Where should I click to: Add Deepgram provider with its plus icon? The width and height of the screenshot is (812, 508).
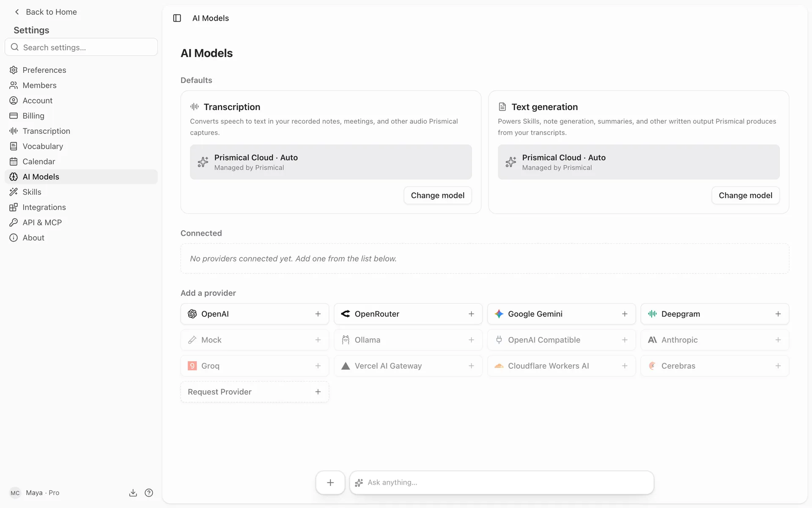point(778,314)
